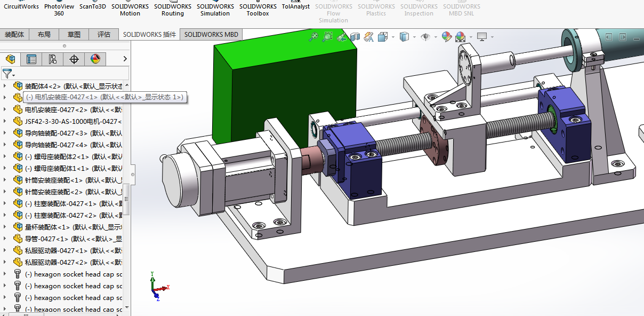Expand the 导向轴装配-0427<4> node
The width and height of the screenshot is (644, 316).
click(5, 145)
